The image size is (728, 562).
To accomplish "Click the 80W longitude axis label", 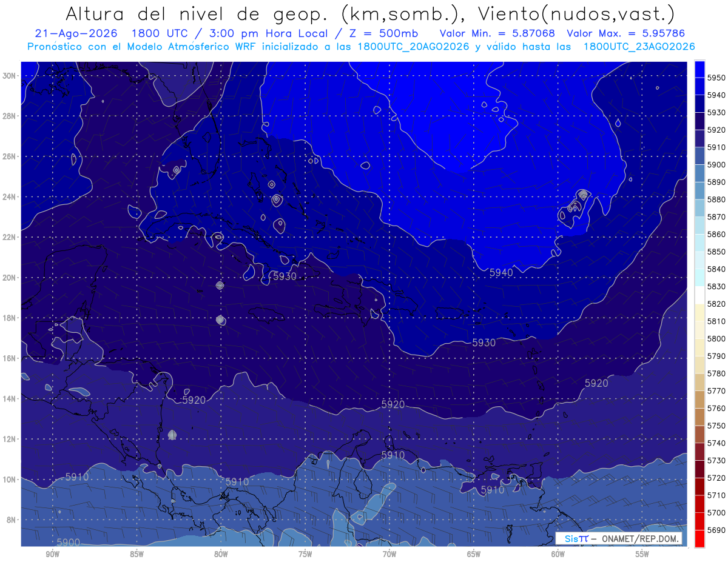I will (221, 555).
